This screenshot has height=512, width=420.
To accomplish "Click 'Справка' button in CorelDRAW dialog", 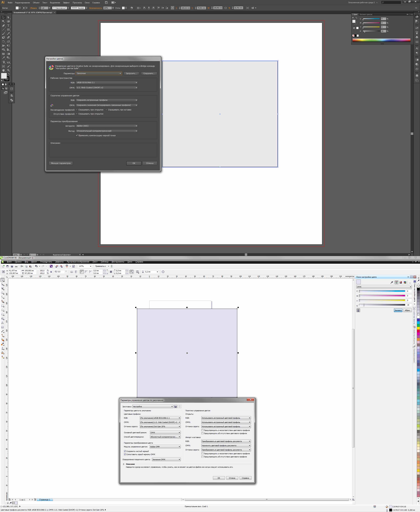I will 245,478.
